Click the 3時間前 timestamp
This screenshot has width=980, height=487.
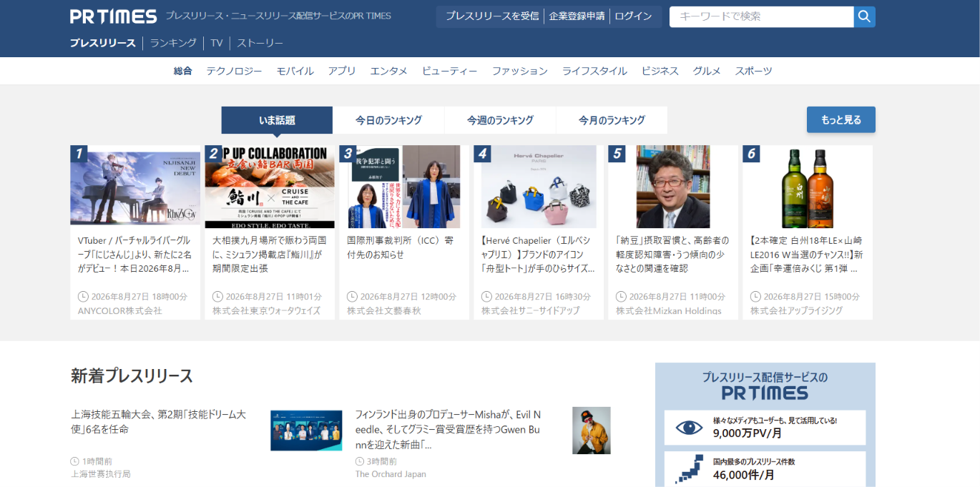click(x=376, y=461)
